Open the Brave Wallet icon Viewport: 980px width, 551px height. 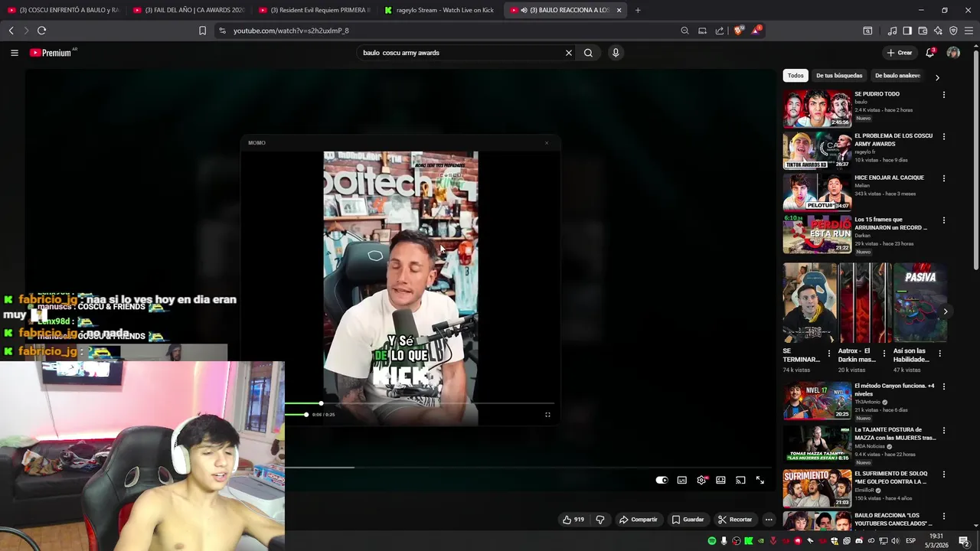point(923,31)
